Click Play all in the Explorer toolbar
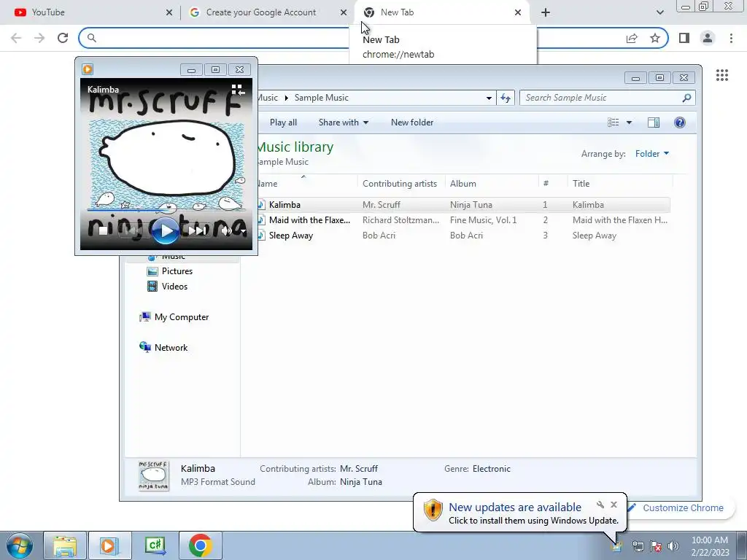Screen dimensions: 747x560 [283, 122]
